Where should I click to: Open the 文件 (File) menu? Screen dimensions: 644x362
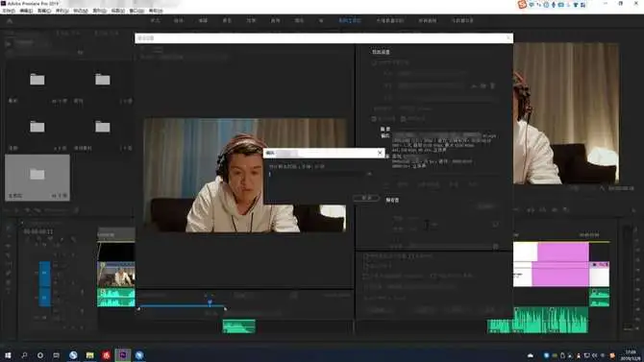9,11
